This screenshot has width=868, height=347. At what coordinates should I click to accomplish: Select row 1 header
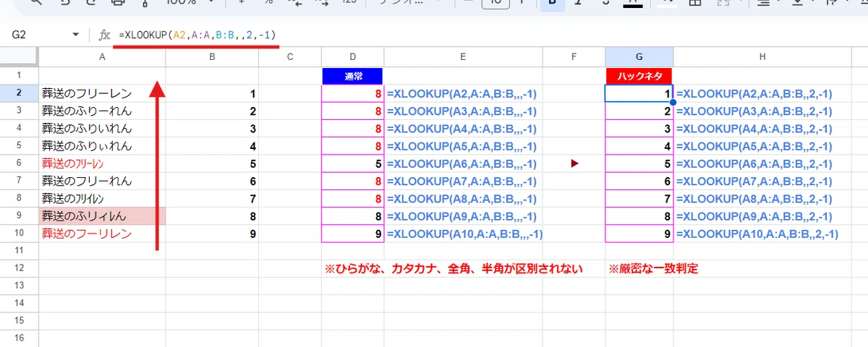pos(20,75)
